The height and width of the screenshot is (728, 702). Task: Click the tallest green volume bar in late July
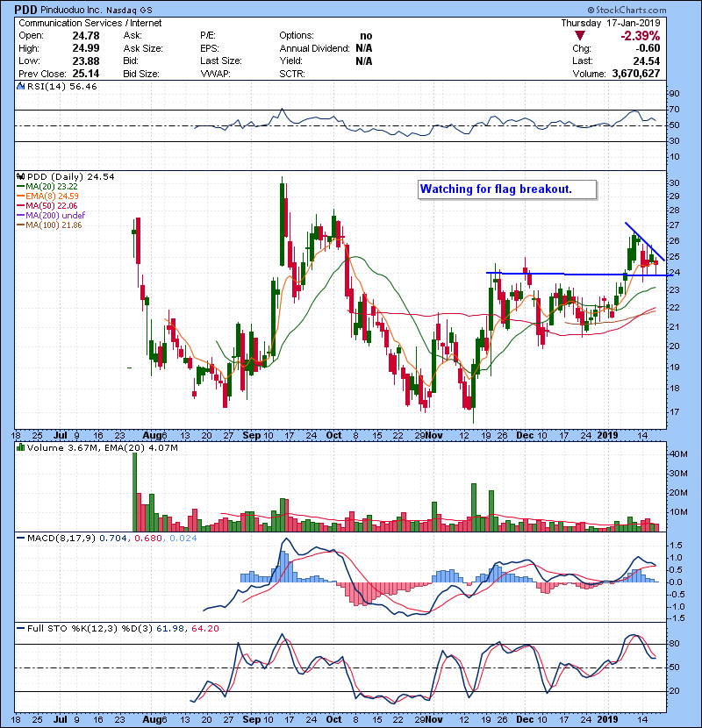[135, 492]
